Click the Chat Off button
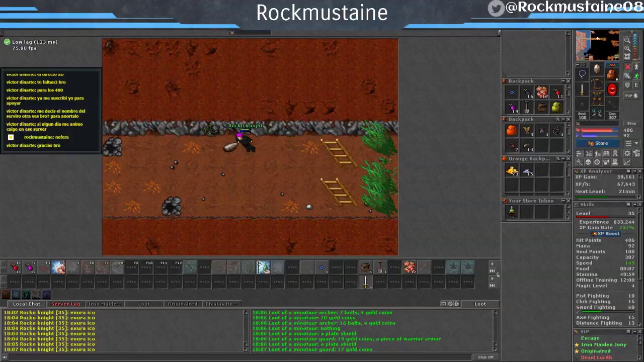644x362 pixels. 486,357
